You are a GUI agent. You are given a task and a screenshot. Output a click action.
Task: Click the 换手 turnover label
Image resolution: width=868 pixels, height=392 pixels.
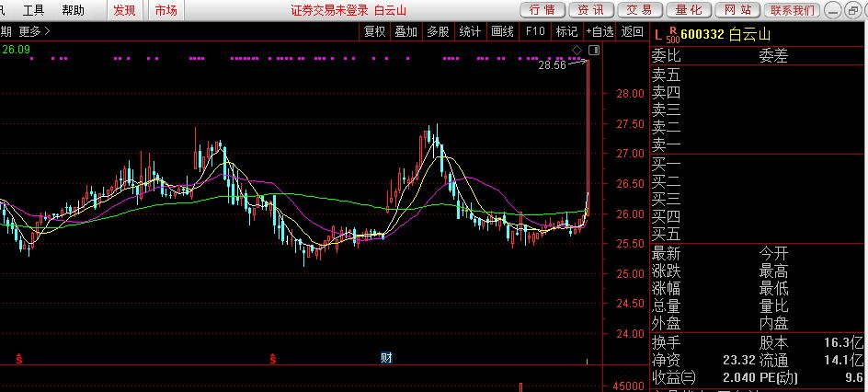[666, 342]
